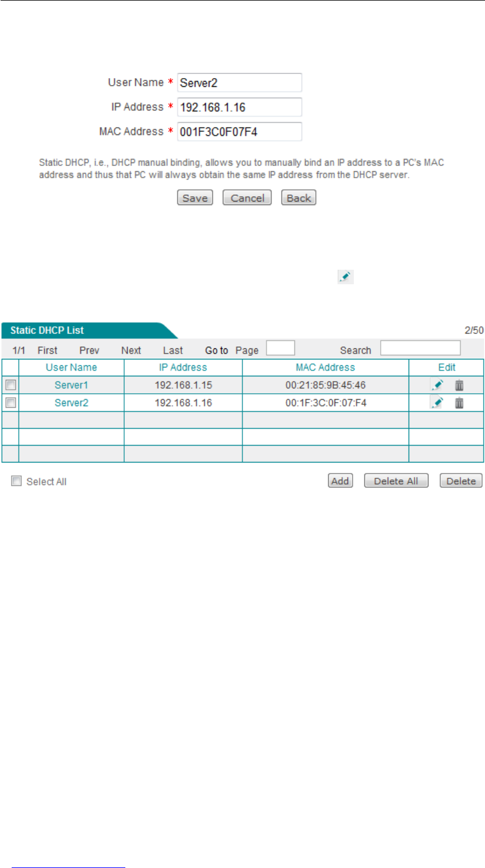
Task: Click the Edit column header
Action: coord(447,368)
